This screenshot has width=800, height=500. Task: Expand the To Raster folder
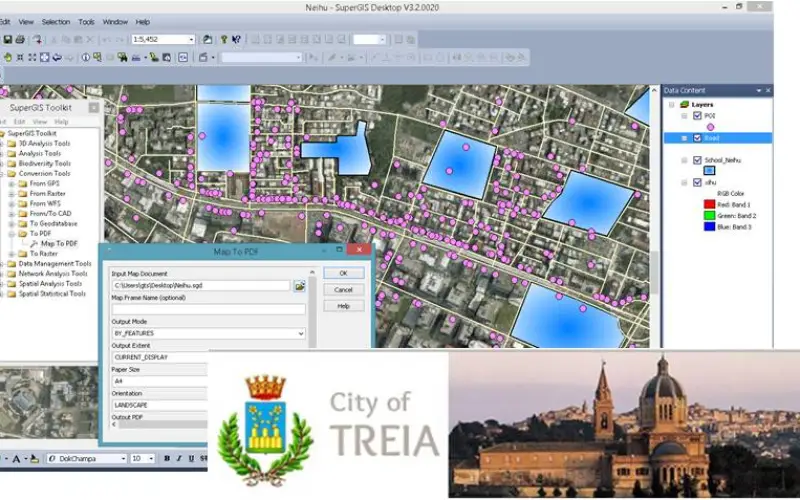(x=11, y=254)
